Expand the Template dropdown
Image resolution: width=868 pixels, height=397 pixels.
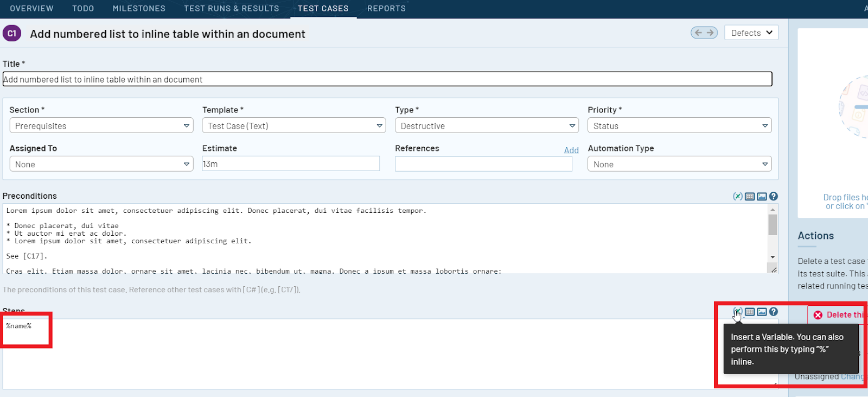(x=294, y=125)
